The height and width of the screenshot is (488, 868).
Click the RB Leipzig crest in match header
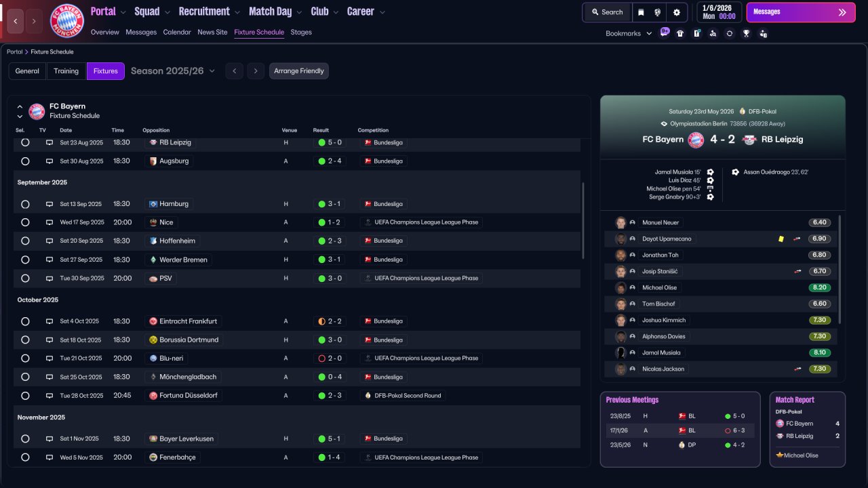[x=749, y=140]
